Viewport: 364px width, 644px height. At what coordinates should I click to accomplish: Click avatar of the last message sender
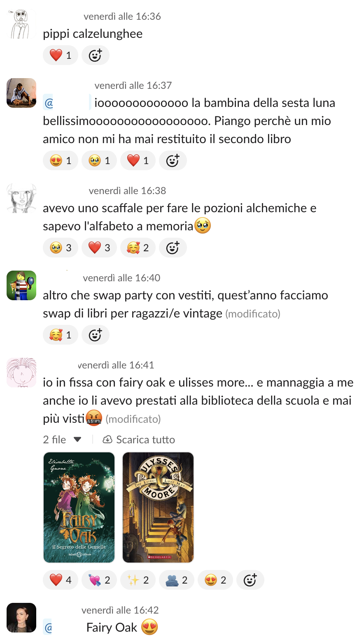point(21,618)
